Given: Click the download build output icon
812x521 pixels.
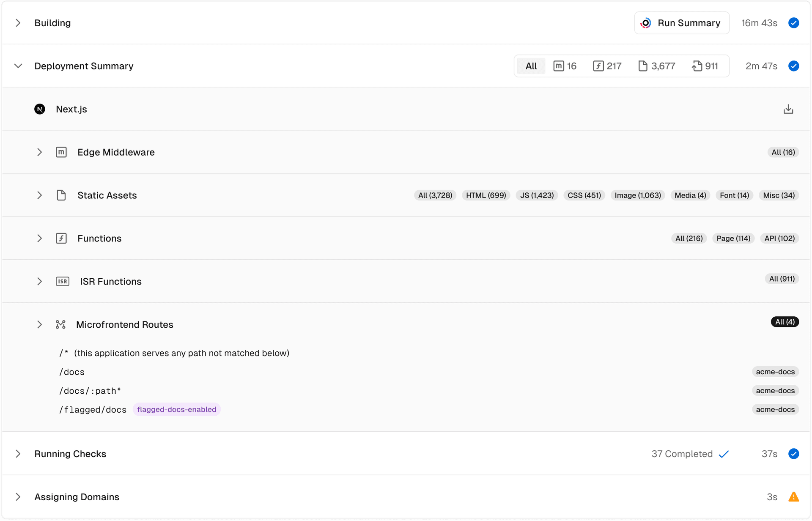Looking at the screenshot, I should tap(788, 109).
